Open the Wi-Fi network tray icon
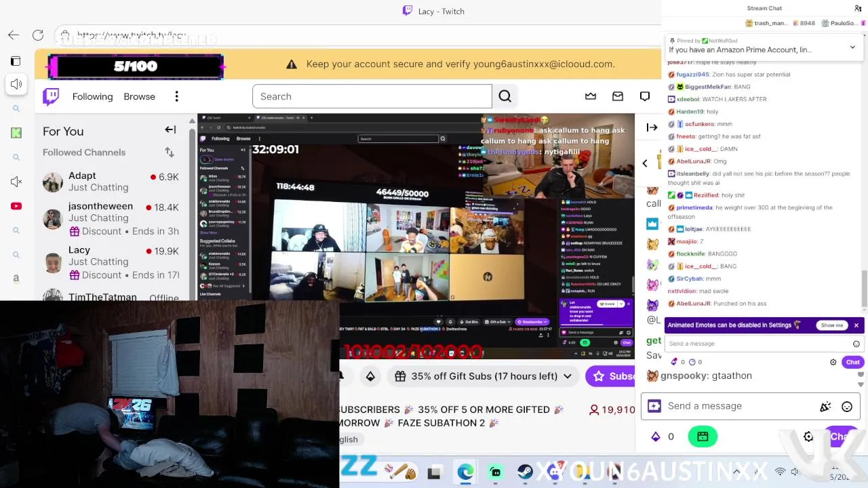This screenshot has height=488, width=868. pos(780,472)
